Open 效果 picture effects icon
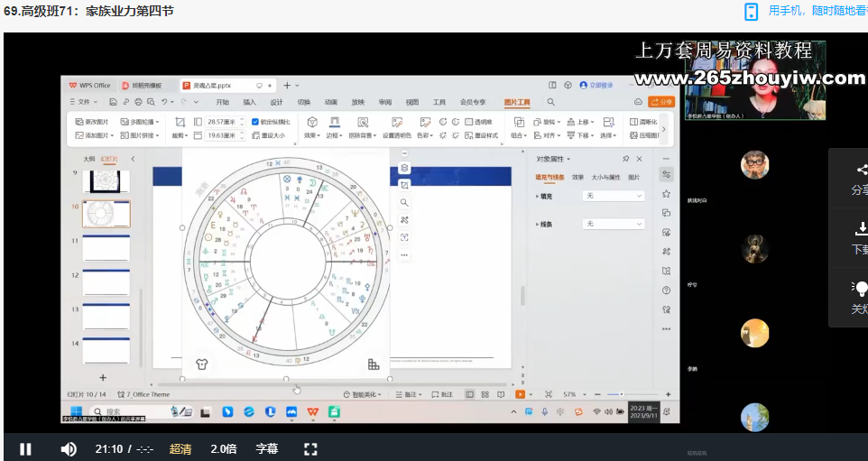The image size is (868, 461). click(x=312, y=128)
